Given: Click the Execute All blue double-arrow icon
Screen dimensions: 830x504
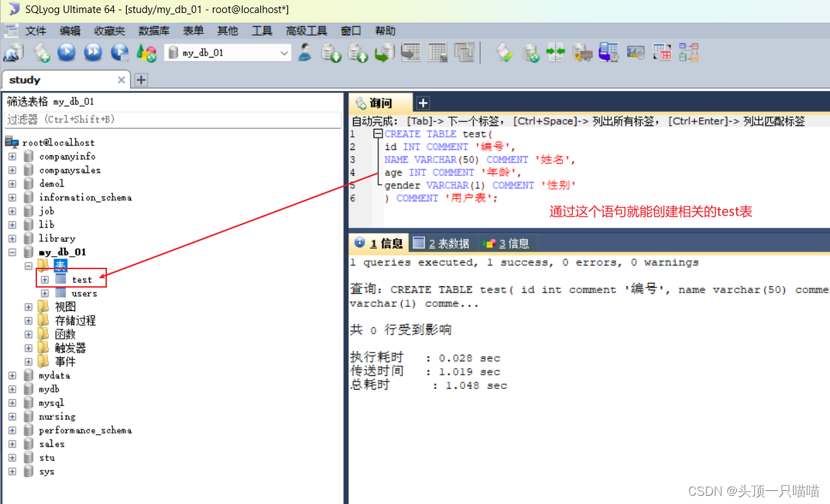Looking at the screenshot, I should click(91, 53).
